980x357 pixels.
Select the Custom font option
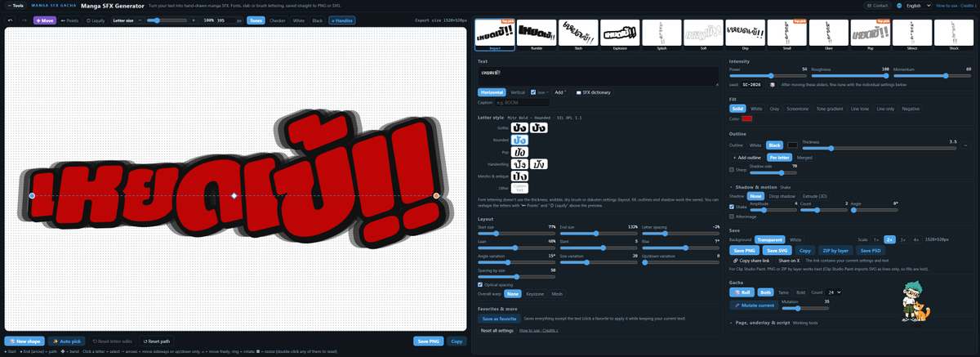coord(519,188)
